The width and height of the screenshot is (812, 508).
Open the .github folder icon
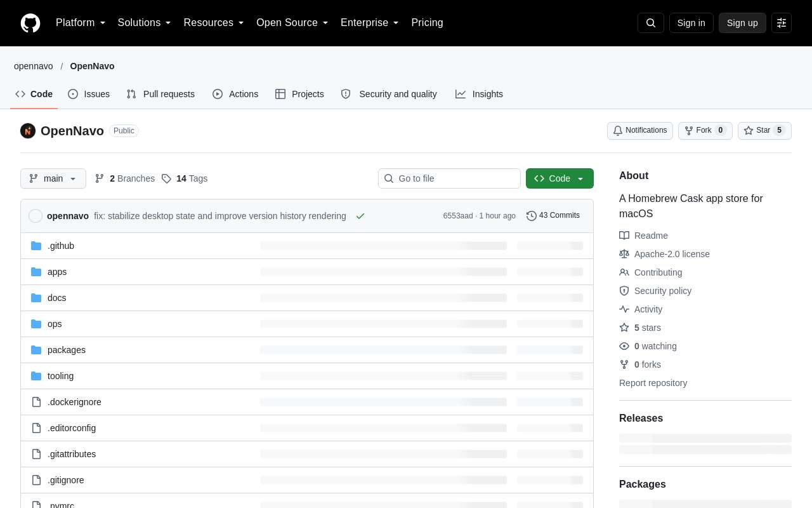tap(36, 246)
